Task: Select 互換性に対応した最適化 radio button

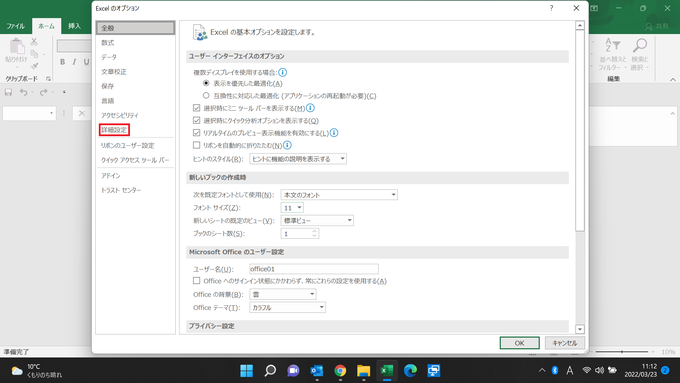Action: [206, 95]
